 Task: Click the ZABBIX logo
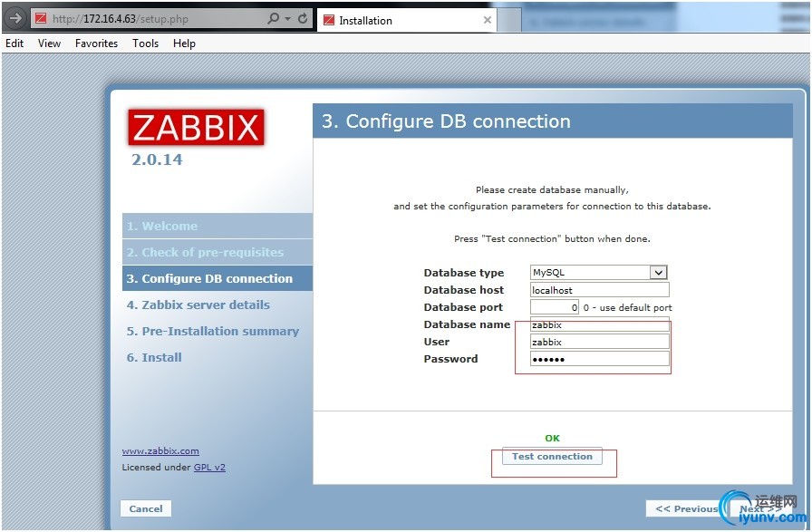(197, 127)
